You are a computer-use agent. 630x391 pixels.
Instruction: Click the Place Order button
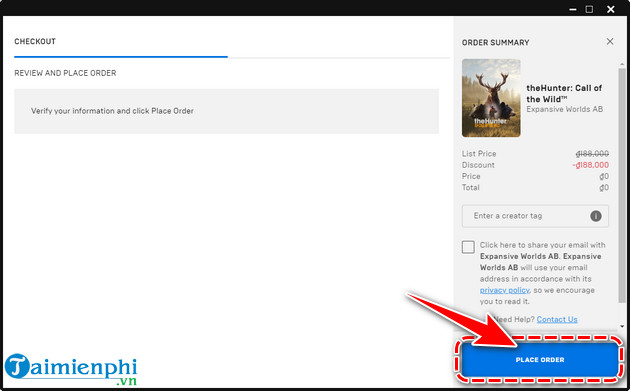point(540,359)
